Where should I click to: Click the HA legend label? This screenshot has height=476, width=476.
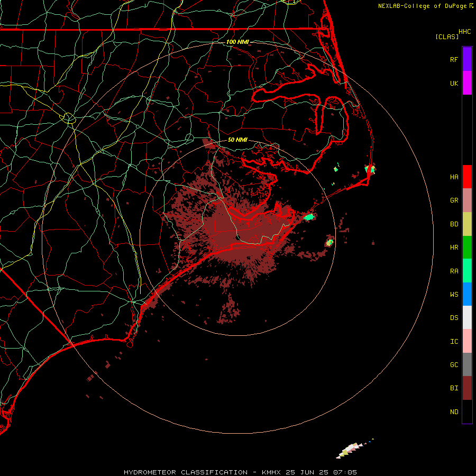[454, 177]
